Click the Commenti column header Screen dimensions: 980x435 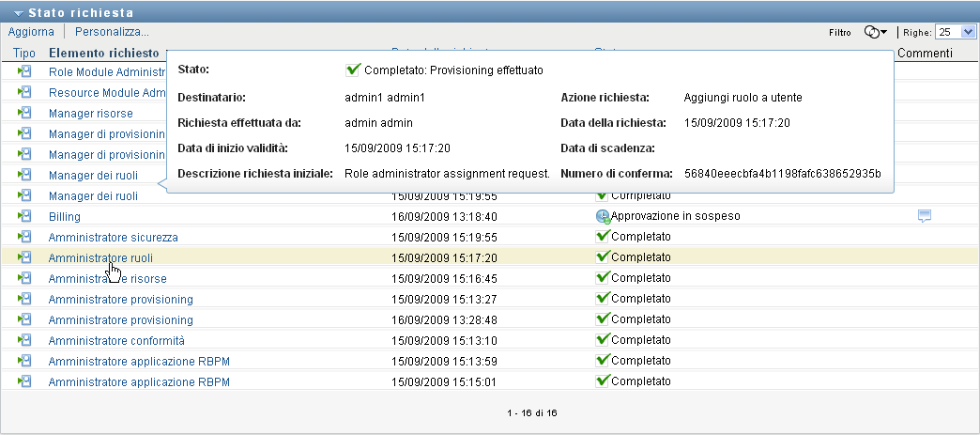coord(925,54)
